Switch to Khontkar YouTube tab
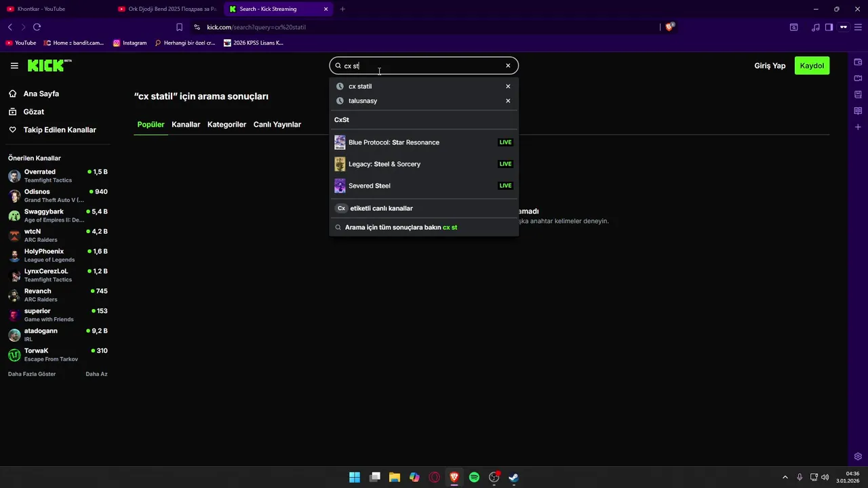Viewport: 868px width, 488px height. (54, 9)
